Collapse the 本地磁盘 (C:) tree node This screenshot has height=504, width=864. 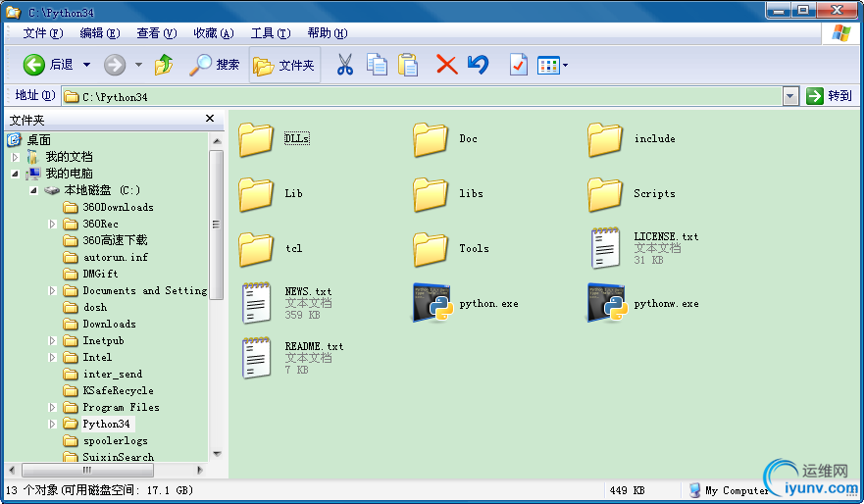tap(33, 190)
